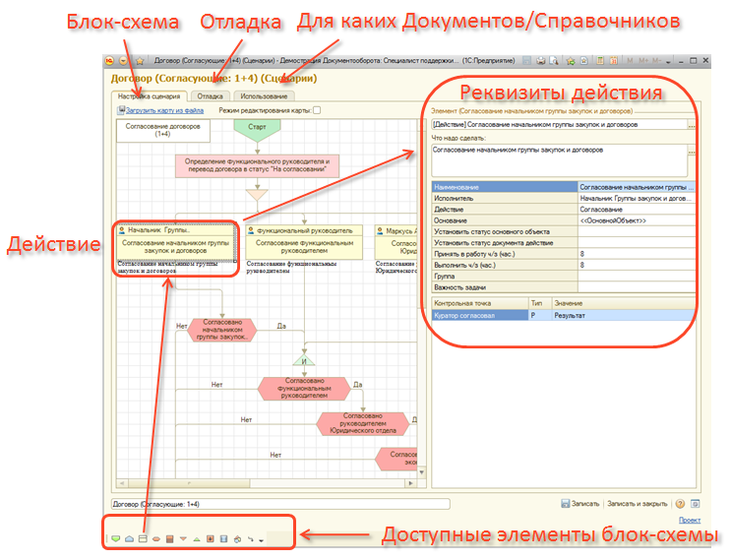This screenshot has width=731, height=560.
Task: Open the Настройка сценария tab
Action: point(149,96)
